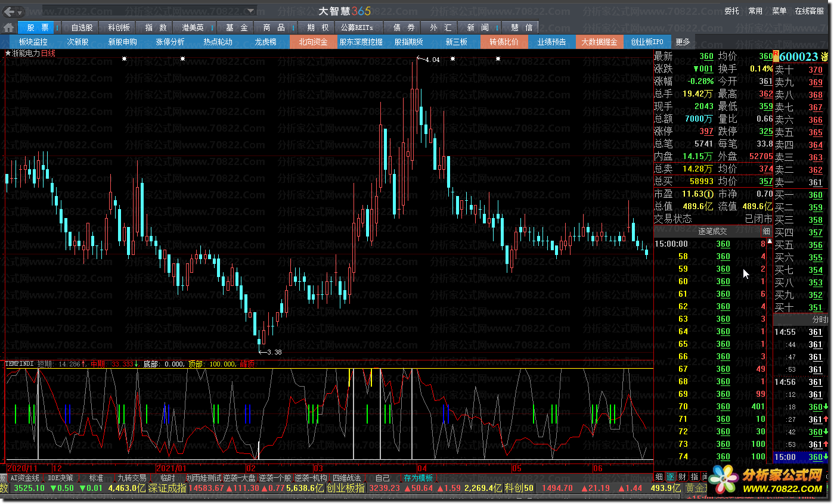Select the 债券 tab
Image resolution: width=834 pixels, height=504 pixels.
404,27
